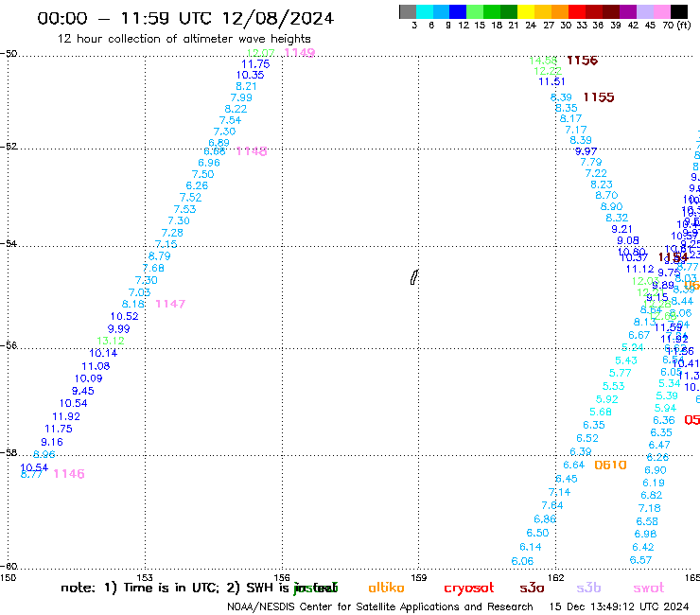Click the yellow swatch in the color scale
700x615 pixels.
[526, 11]
